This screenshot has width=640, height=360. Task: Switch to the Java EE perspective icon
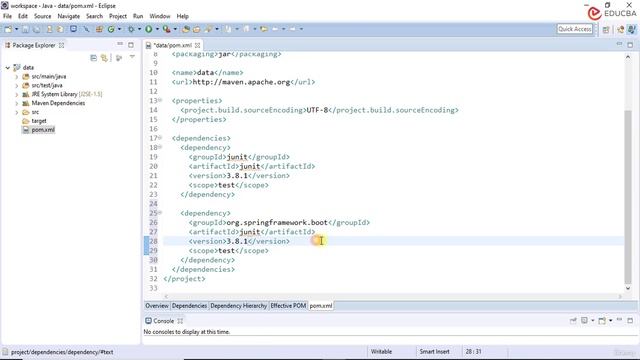pos(620,29)
